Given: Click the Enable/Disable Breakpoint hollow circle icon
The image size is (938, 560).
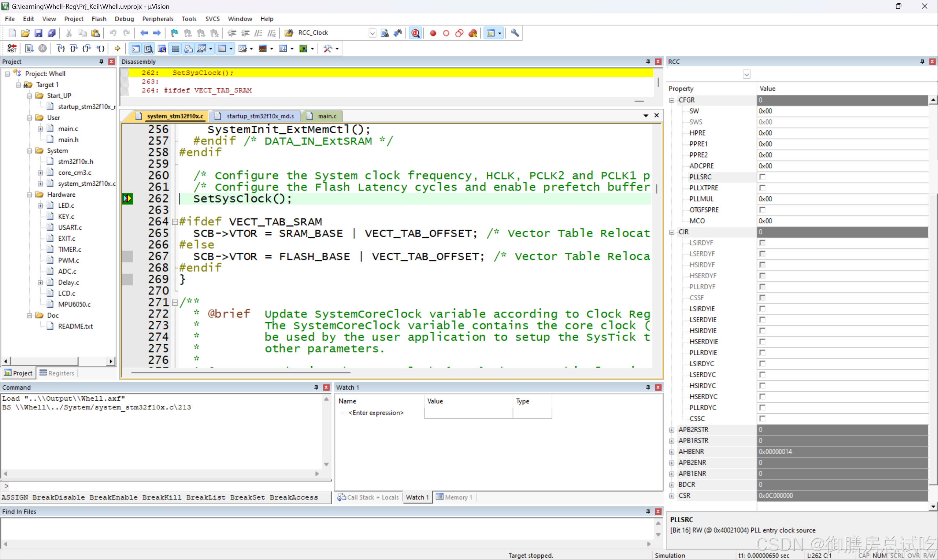Looking at the screenshot, I should (x=446, y=33).
